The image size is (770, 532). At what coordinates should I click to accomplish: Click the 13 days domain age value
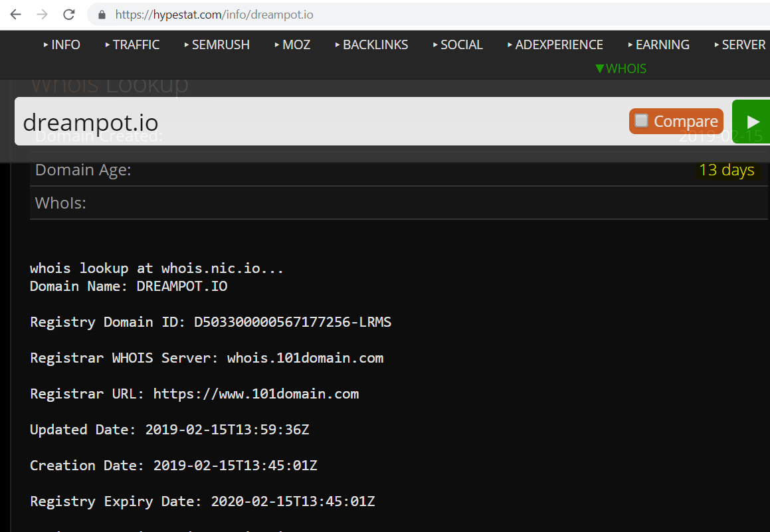(726, 170)
